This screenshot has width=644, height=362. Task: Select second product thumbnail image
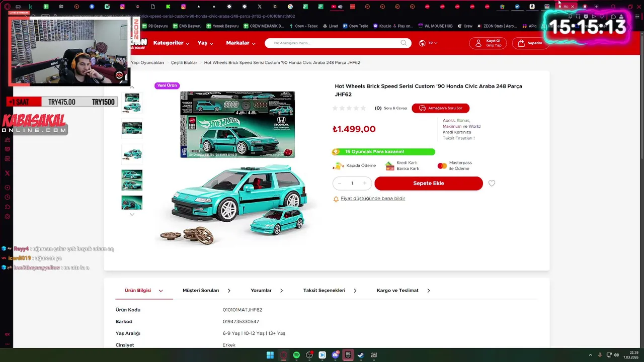click(132, 129)
